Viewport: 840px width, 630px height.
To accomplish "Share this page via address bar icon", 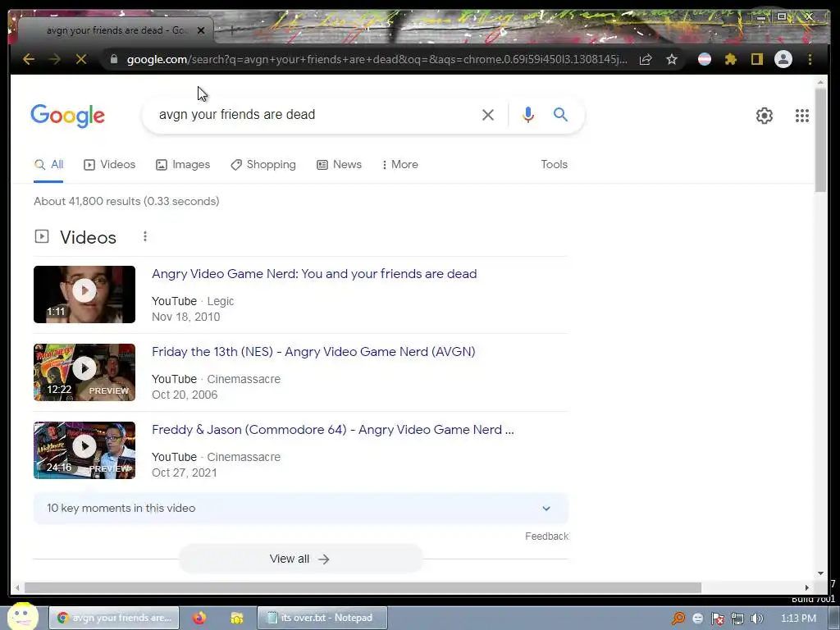I will pos(646,59).
